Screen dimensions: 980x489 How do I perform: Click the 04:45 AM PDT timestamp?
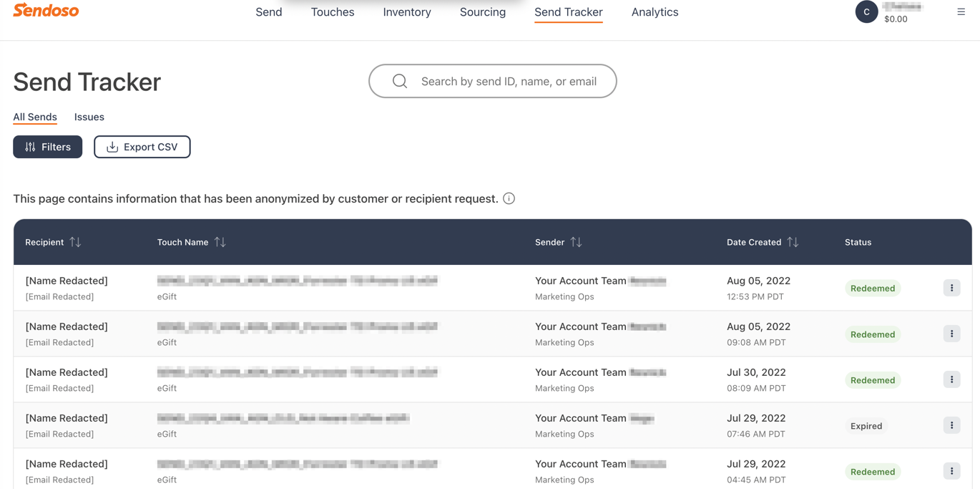point(756,480)
